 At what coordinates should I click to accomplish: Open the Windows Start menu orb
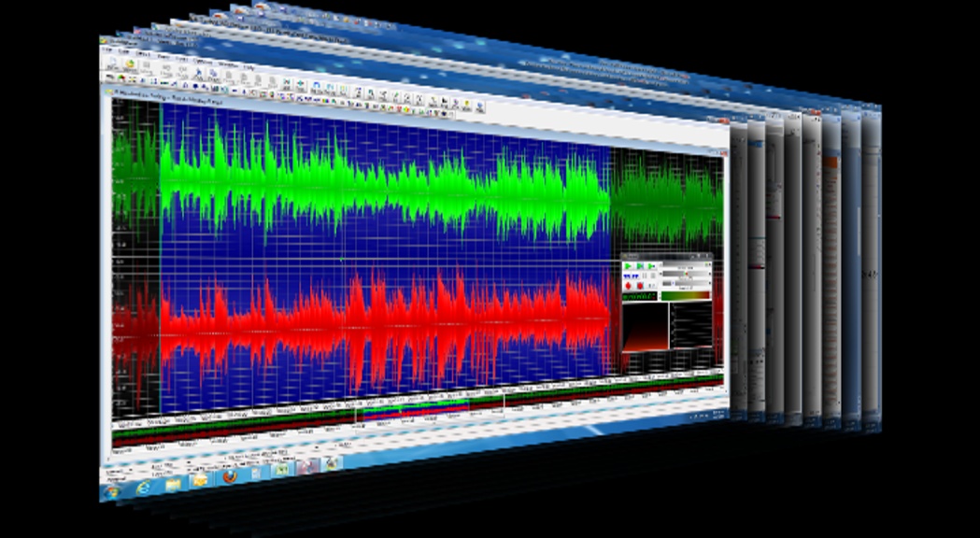click(x=112, y=490)
